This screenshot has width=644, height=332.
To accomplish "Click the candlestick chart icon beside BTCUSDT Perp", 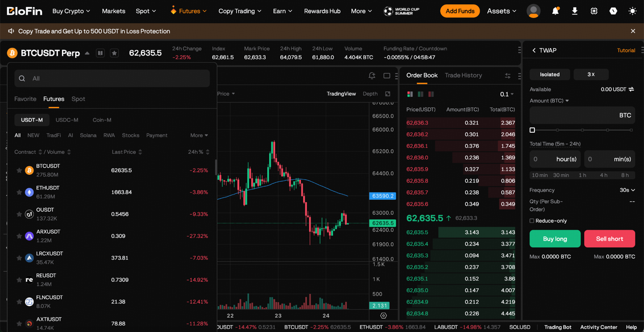I will point(100,53).
